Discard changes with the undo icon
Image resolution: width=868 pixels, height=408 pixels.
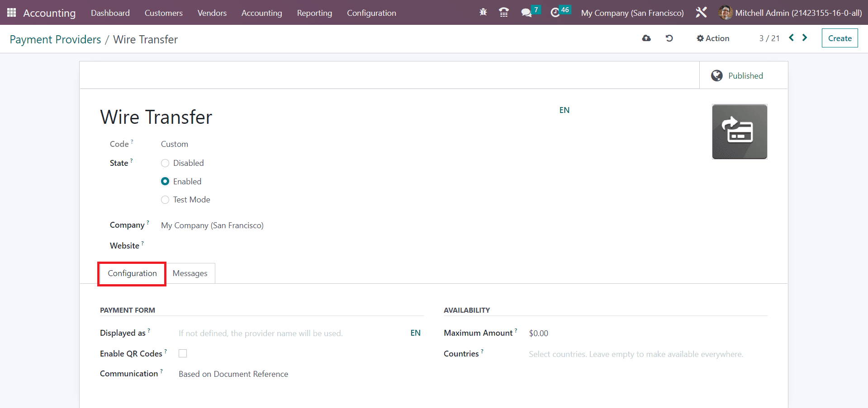pyautogui.click(x=669, y=38)
